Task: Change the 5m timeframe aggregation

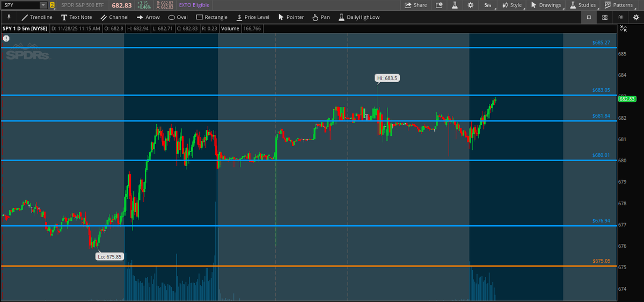Action: [487, 5]
